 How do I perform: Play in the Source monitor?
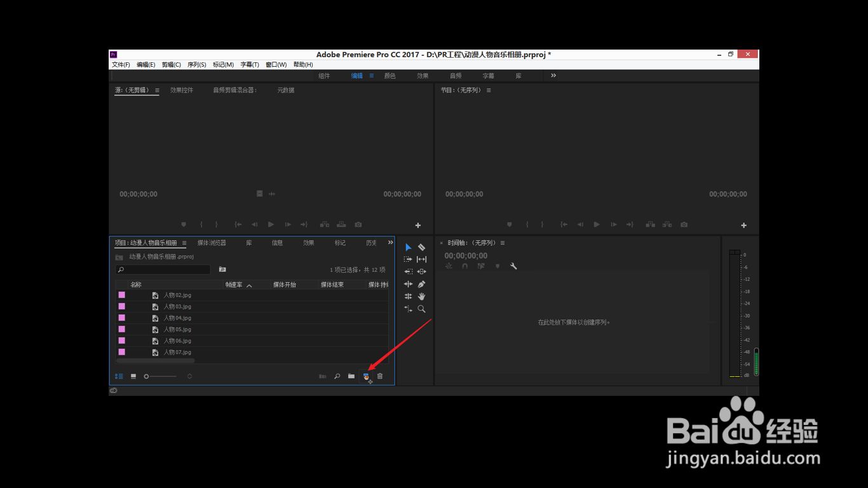271,224
